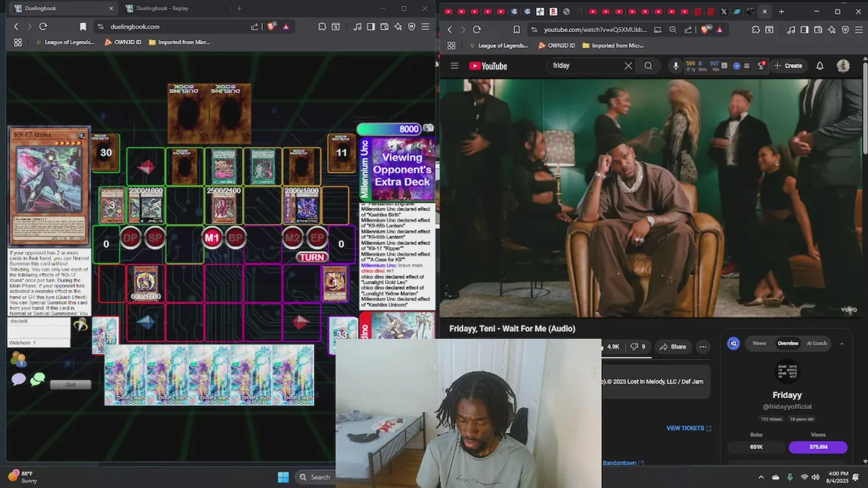Click the monster card with 2500/2100 stats
The height and width of the screenshot is (488, 868).
[x=224, y=206]
